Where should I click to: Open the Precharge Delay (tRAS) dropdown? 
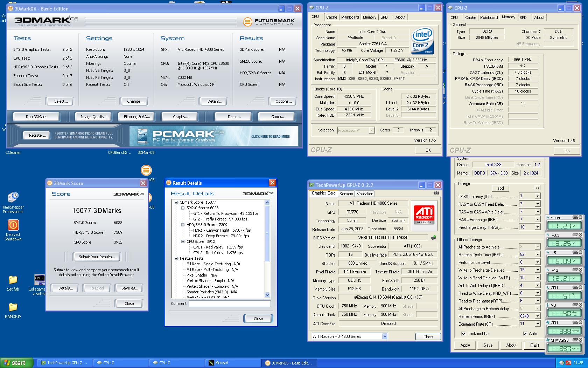[x=537, y=227]
